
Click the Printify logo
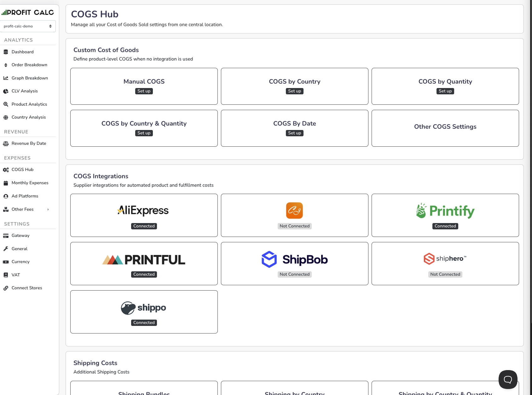[445, 211]
